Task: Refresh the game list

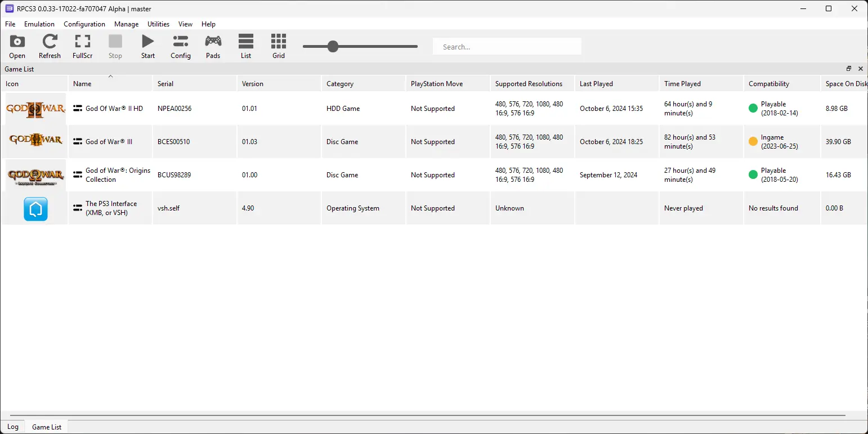Action: click(x=50, y=46)
